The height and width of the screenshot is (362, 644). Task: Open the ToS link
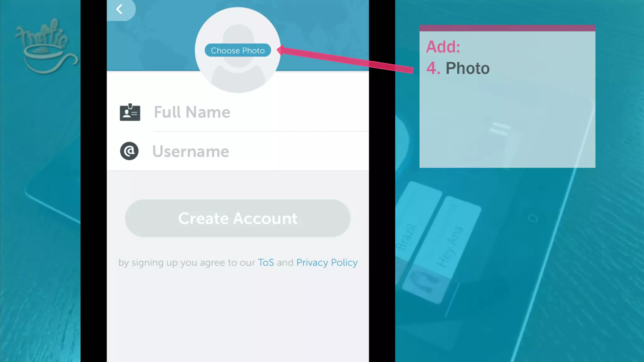(x=266, y=262)
